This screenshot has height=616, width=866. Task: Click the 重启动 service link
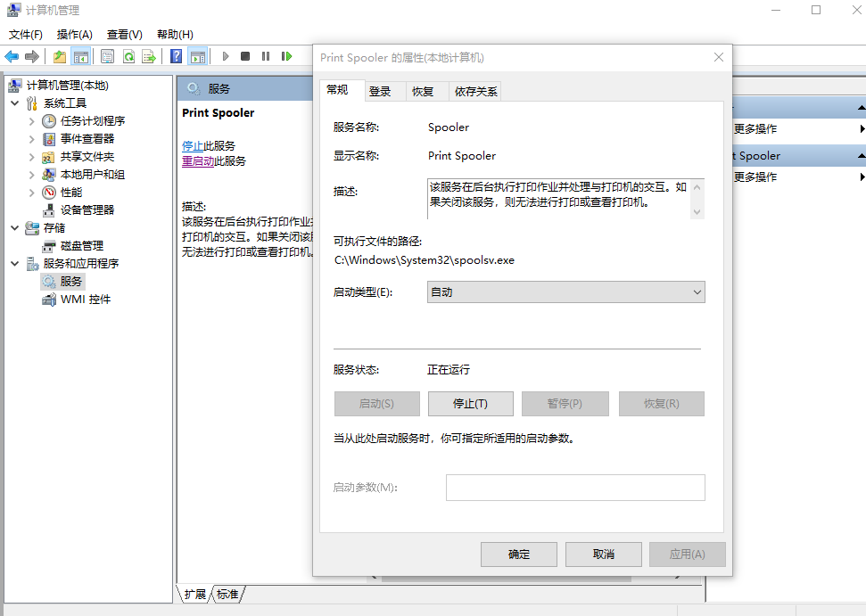pyautogui.click(x=198, y=161)
